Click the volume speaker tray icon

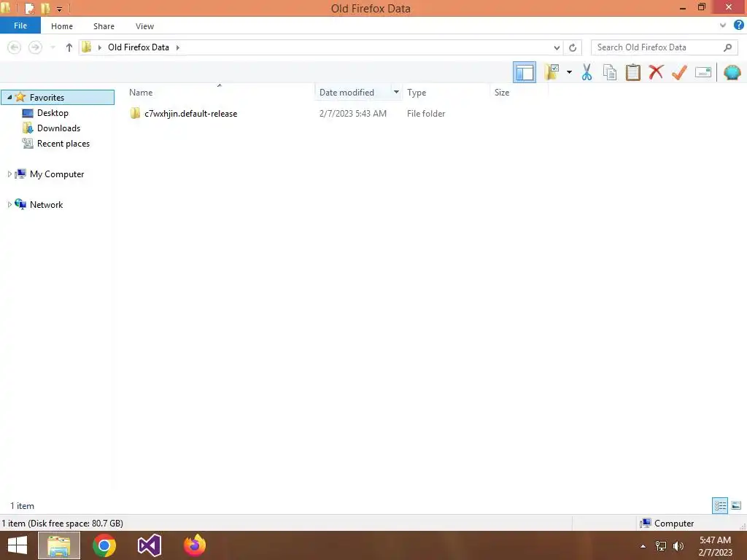coord(678,546)
